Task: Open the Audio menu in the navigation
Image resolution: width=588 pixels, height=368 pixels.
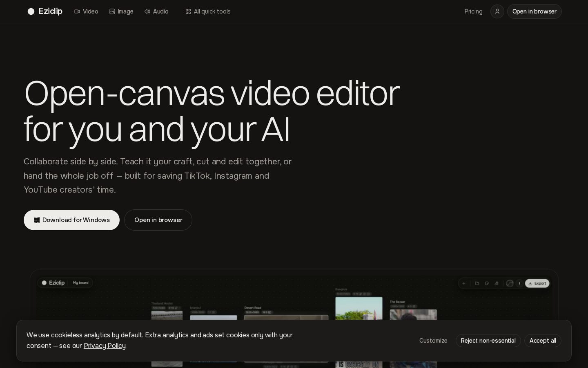Action: pos(156,11)
